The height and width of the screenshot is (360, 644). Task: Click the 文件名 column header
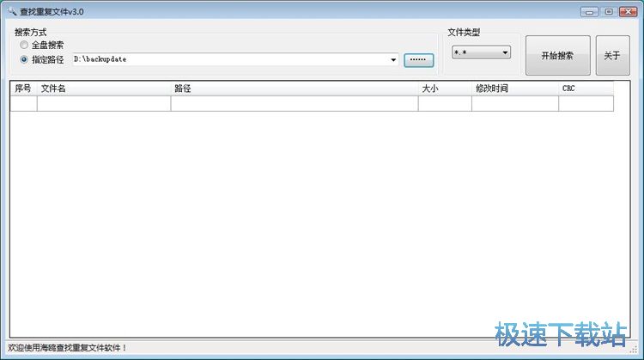[x=104, y=88]
